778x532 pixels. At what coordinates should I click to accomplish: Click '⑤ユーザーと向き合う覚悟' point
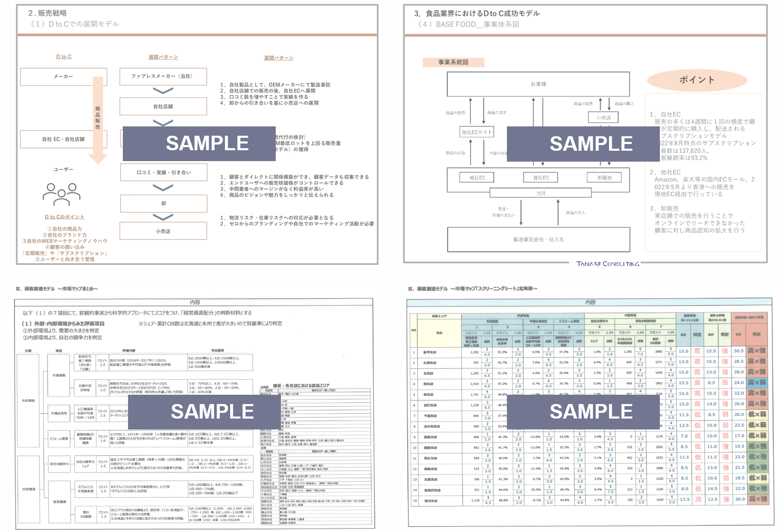pyautogui.click(x=64, y=259)
